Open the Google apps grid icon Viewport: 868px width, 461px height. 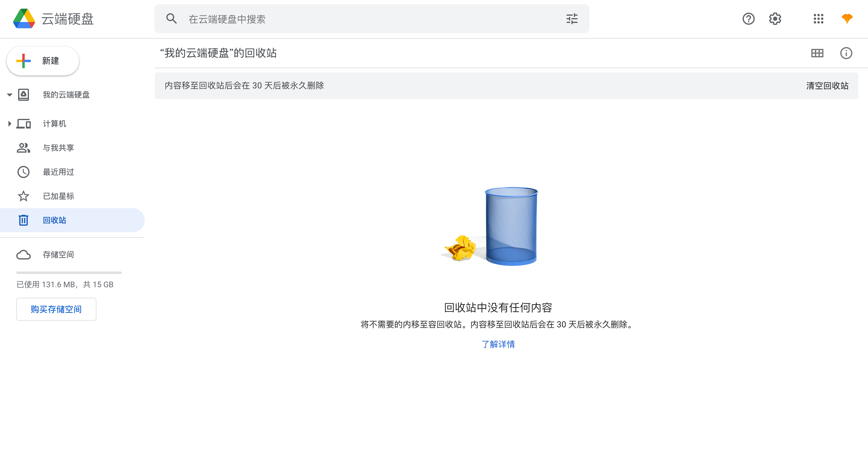[818, 19]
